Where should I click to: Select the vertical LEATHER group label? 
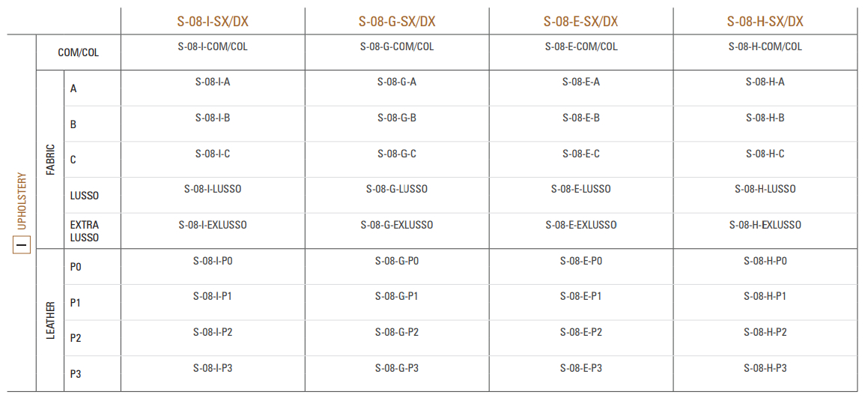[51, 320]
